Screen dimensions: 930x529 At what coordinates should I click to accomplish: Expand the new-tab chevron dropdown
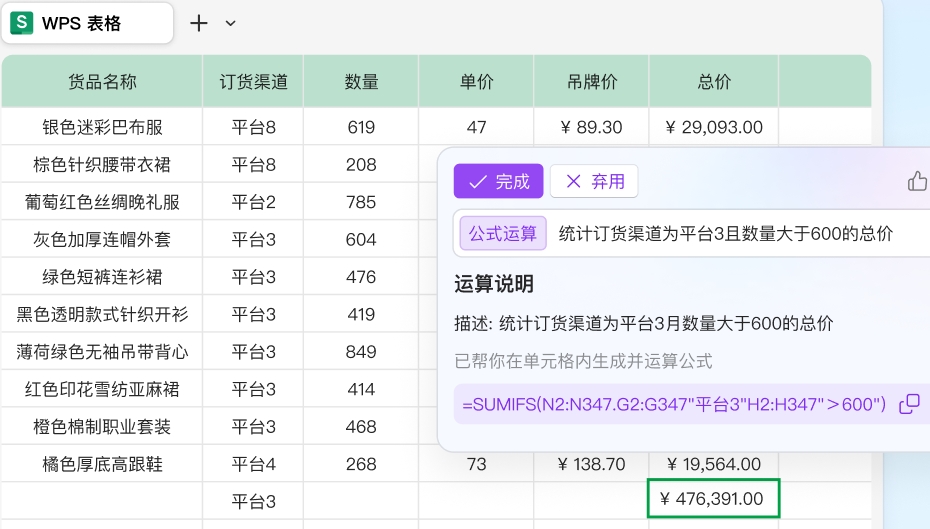click(231, 23)
